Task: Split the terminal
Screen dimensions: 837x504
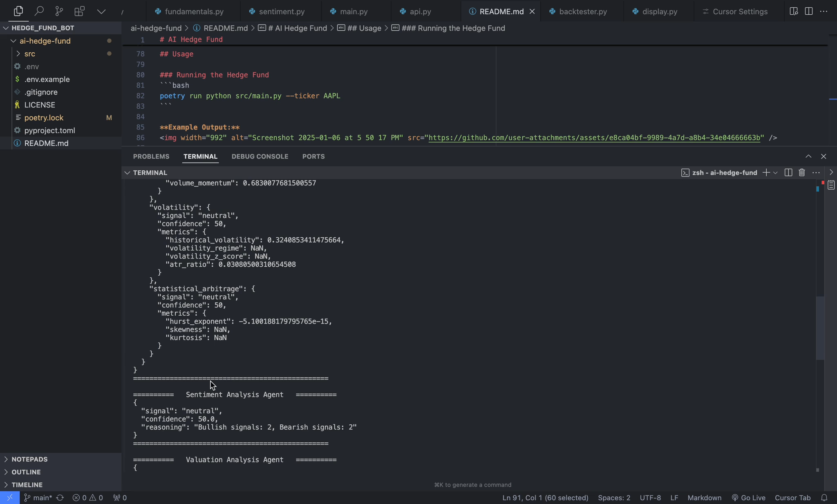Action: tap(788, 173)
